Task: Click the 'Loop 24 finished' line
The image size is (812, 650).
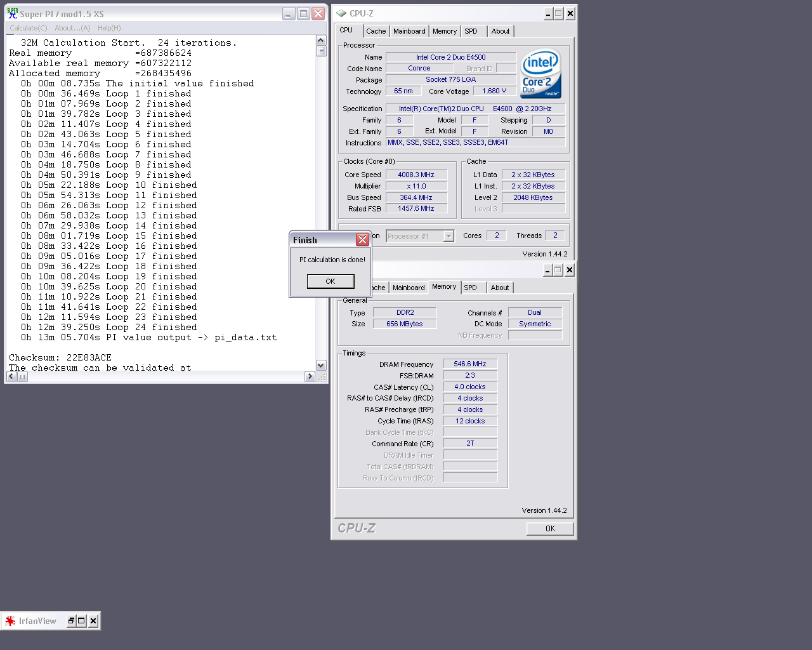Action: click(x=109, y=328)
